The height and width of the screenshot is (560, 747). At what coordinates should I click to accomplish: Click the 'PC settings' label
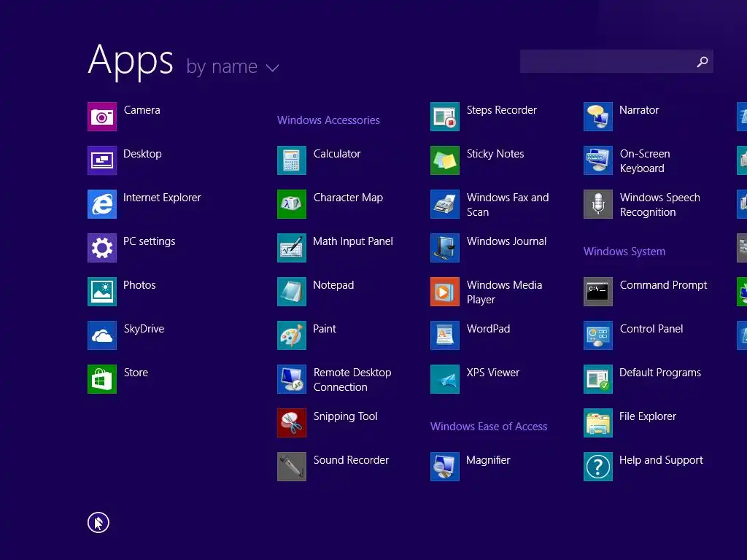coord(149,241)
